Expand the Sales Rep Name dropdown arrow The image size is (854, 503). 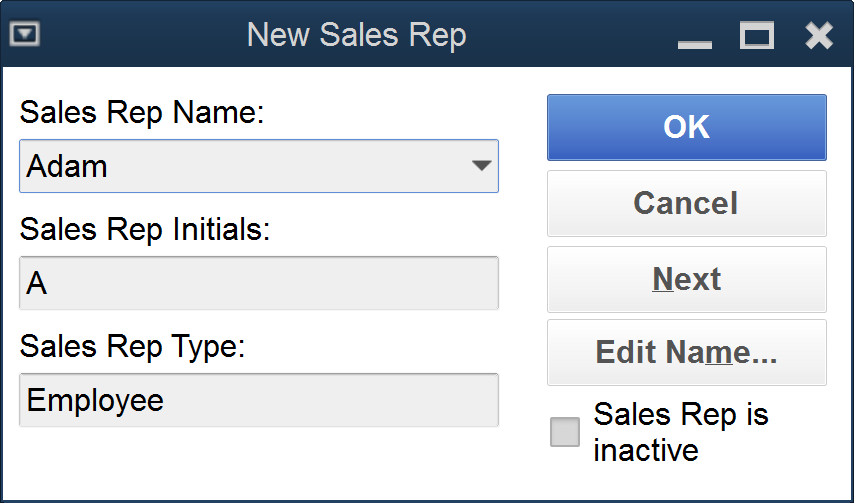point(481,166)
